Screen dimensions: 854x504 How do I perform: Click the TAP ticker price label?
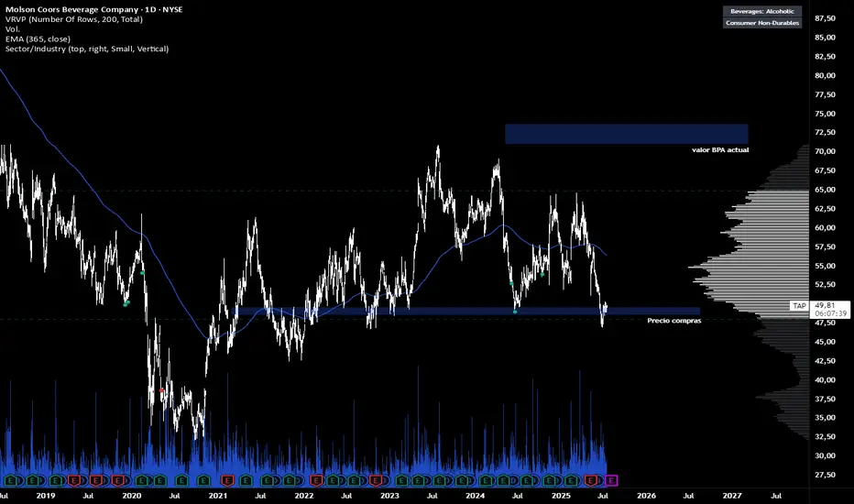tap(799, 306)
